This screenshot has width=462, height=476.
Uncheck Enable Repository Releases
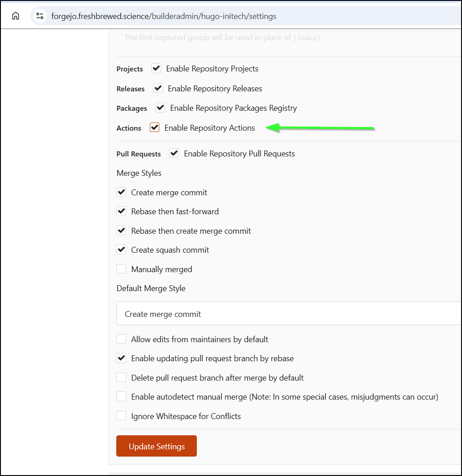[158, 89]
